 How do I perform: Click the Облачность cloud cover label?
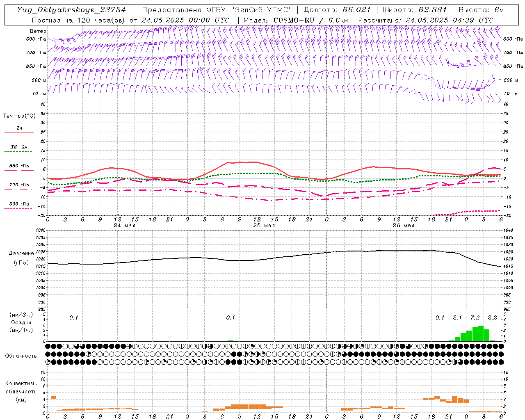coord(21,356)
